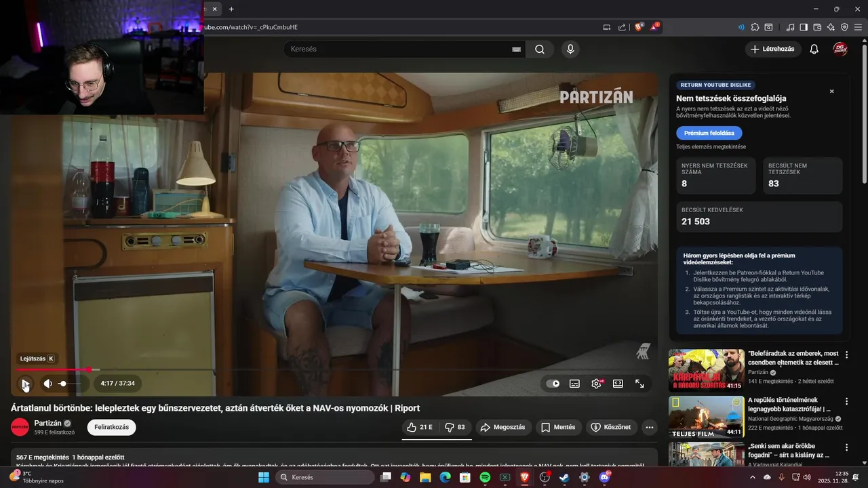868x488 pixels.
Task: Open the Partizán channel name link
Action: (x=47, y=423)
